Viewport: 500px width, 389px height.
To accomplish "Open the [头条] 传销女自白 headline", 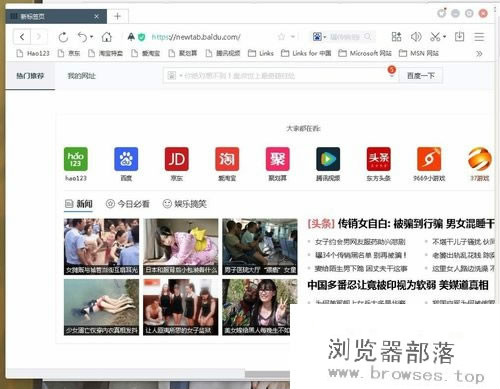I will (401, 224).
